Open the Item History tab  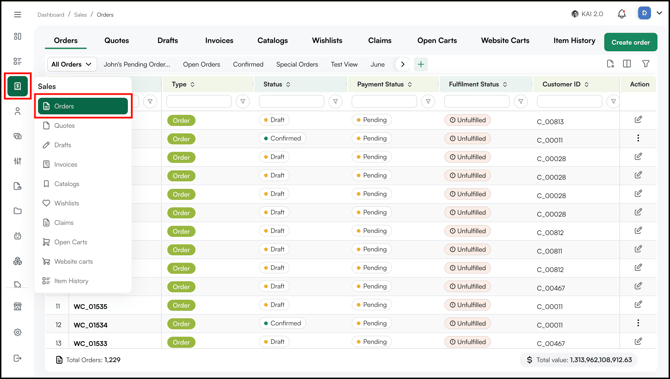click(x=574, y=41)
